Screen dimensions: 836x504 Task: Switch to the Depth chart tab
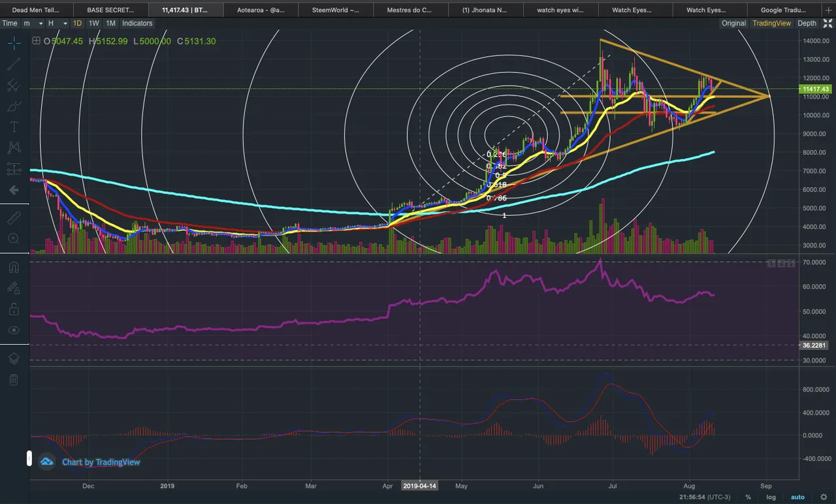(x=807, y=23)
